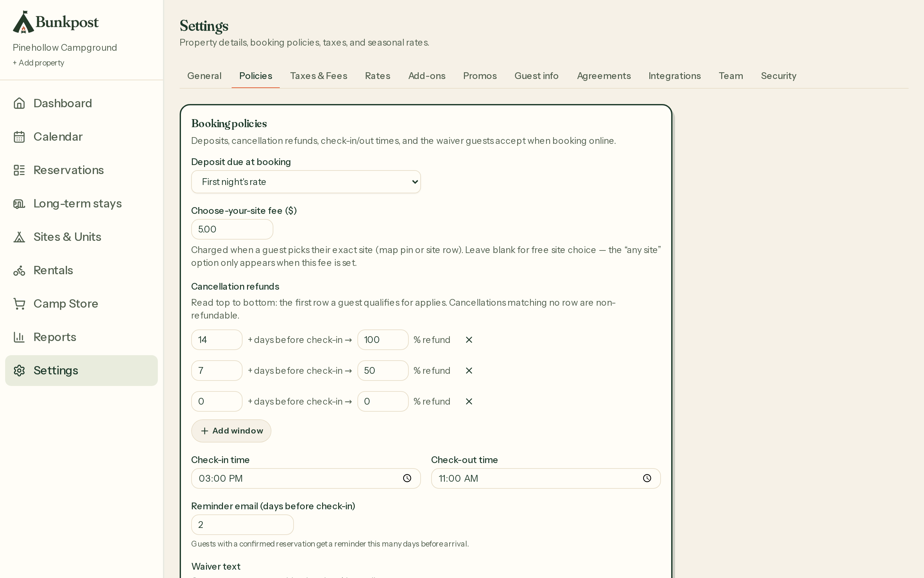Screen dimensions: 924x578
Task: View the Agreements tab
Action: pos(604,76)
